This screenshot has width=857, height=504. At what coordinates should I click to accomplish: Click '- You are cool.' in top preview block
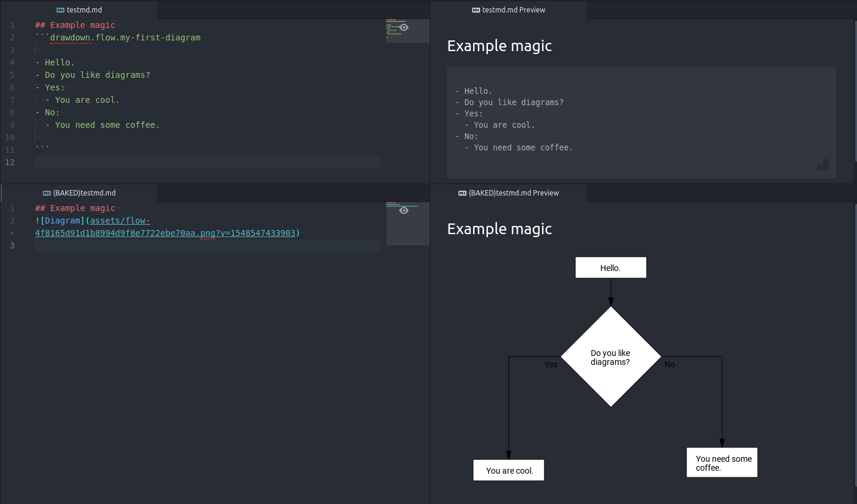click(x=500, y=125)
